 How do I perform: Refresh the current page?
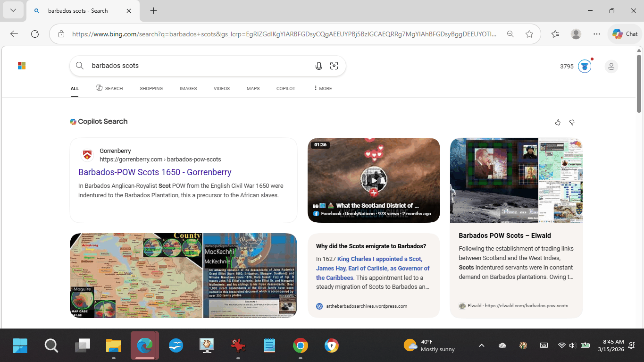(x=35, y=34)
